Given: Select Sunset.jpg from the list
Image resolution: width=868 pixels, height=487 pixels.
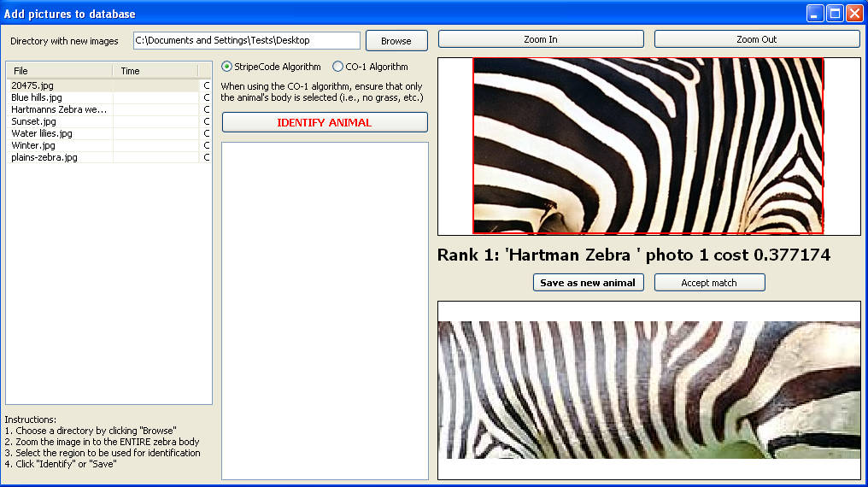Looking at the screenshot, I should coord(31,121).
